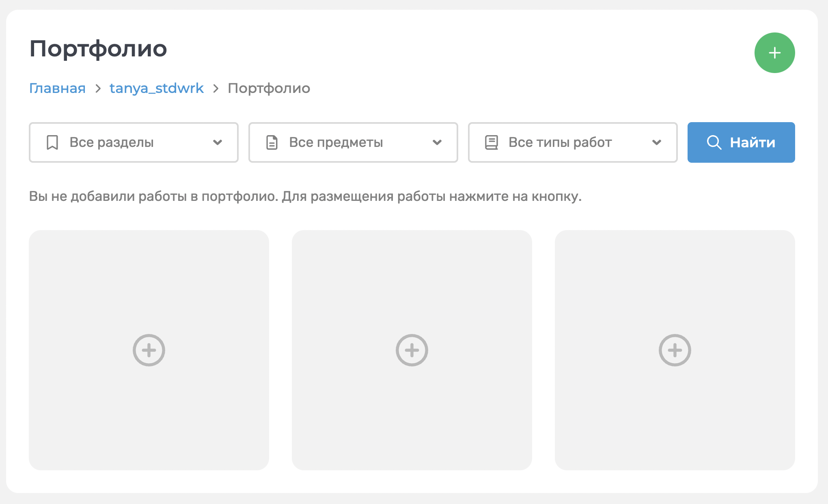Click plus icon in first empty card
The width and height of the screenshot is (828, 504).
coord(149,350)
